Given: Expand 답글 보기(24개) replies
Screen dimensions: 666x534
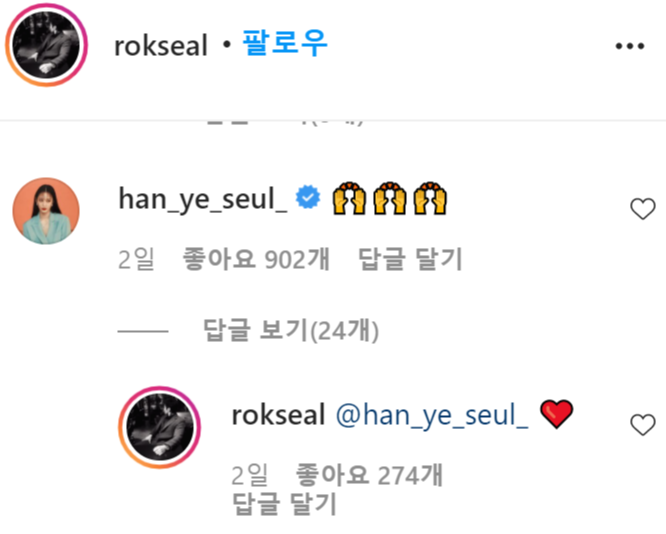Looking at the screenshot, I should click(x=291, y=330).
